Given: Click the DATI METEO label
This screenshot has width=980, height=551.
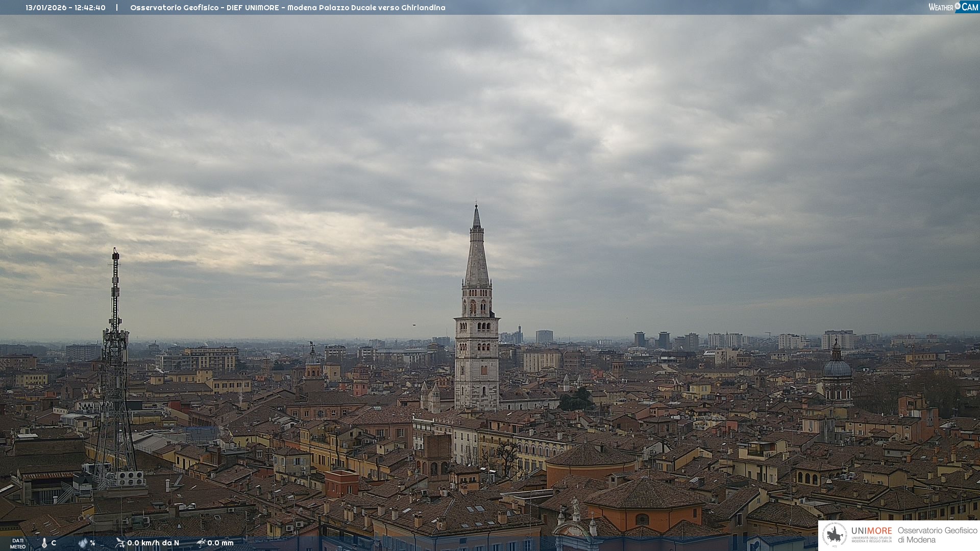Looking at the screenshot, I should (x=18, y=543).
